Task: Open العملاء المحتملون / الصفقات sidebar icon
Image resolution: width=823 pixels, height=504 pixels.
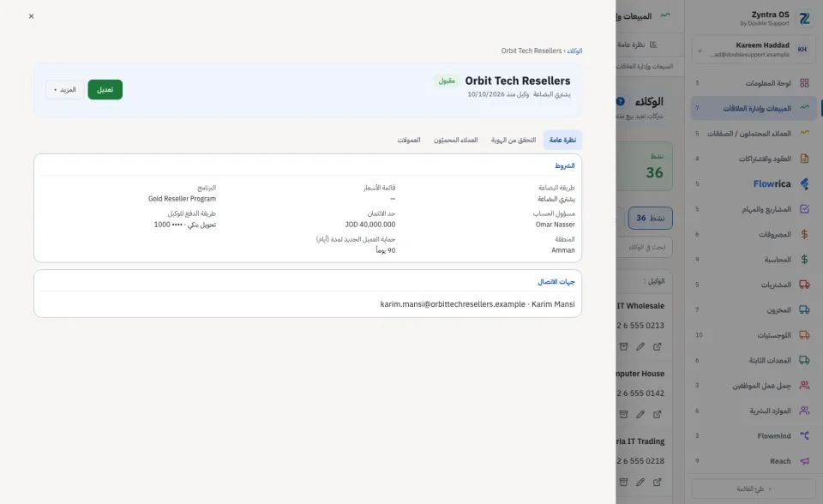Action: (804, 134)
